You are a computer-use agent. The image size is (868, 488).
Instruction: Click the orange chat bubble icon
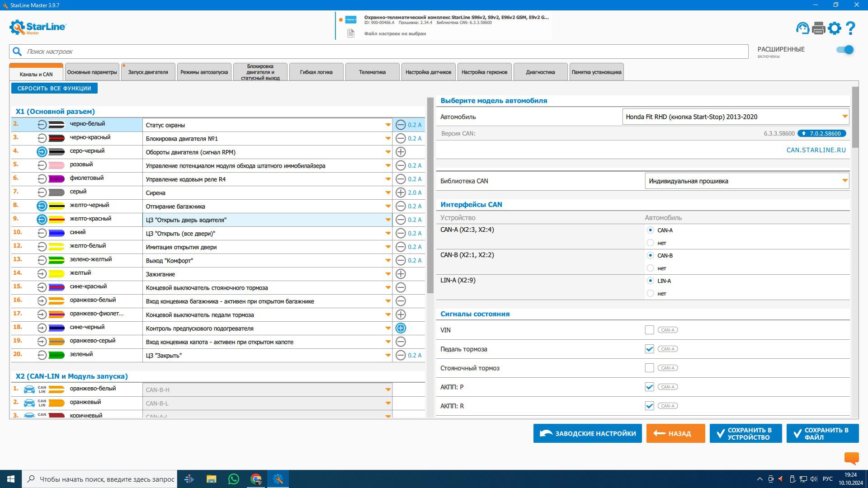(x=852, y=458)
